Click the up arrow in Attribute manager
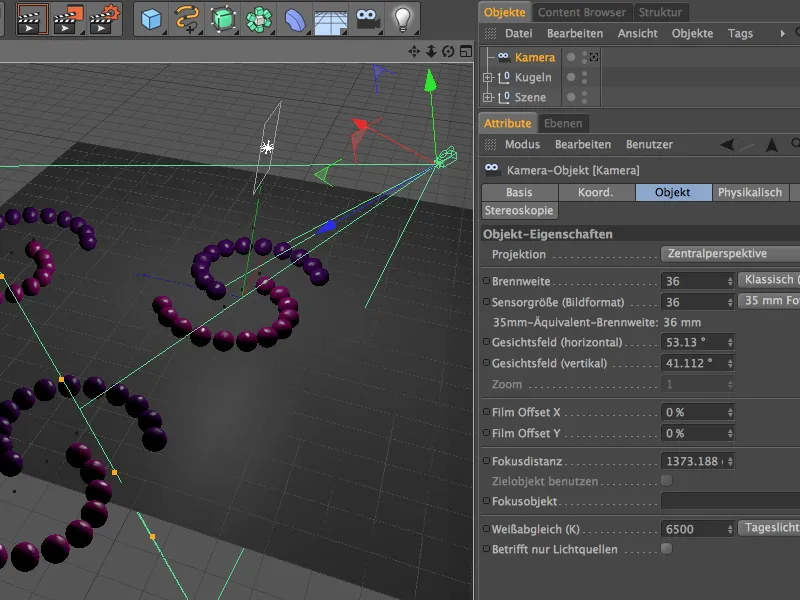Screen dimensions: 800x600 772,145
